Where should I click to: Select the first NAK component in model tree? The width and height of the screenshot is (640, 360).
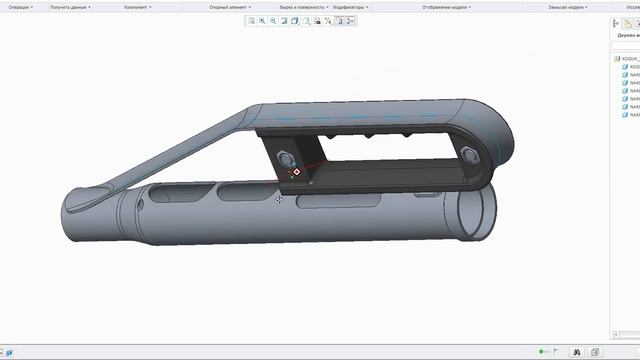click(631, 75)
